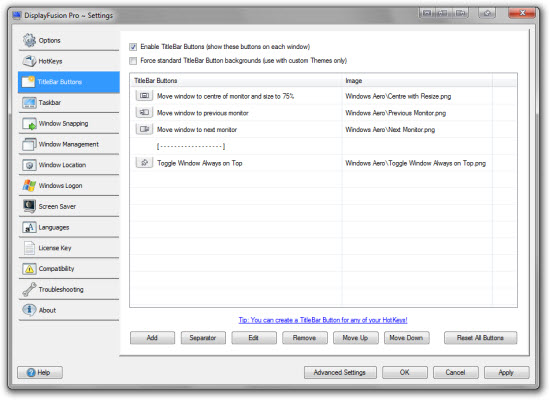Click the Move Down button
550x400 pixels.
tap(407, 338)
